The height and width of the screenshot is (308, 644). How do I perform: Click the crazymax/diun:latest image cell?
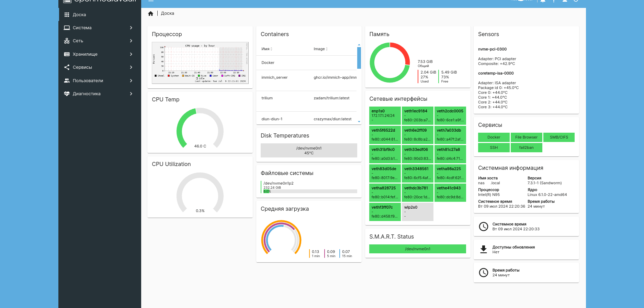(x=332, y=119)
